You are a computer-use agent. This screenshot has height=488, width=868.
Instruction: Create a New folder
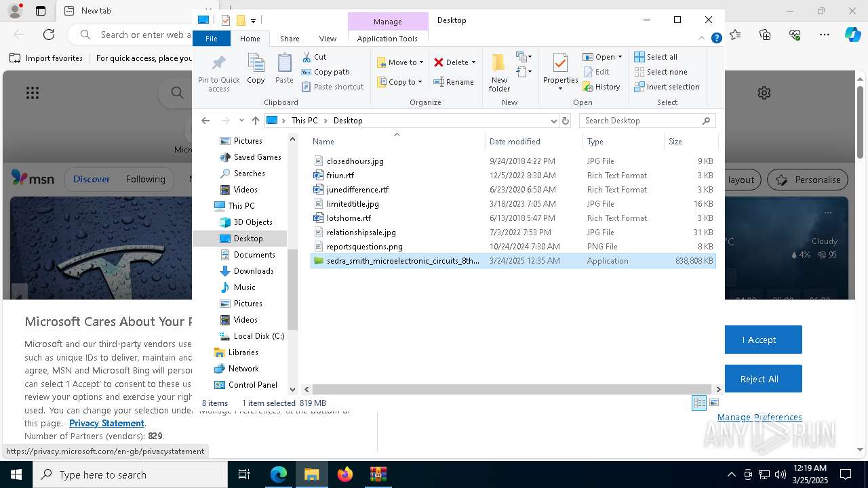coord(499,73)
